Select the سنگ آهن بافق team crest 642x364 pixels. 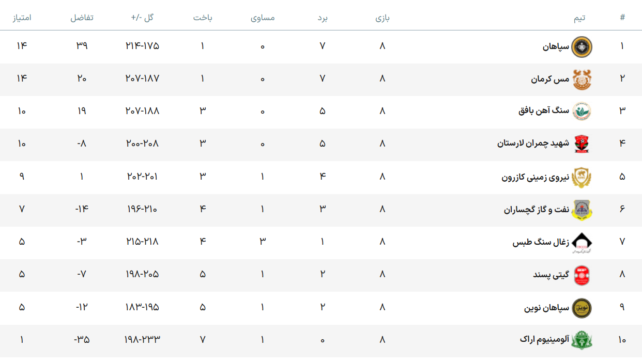click(582, 112)
